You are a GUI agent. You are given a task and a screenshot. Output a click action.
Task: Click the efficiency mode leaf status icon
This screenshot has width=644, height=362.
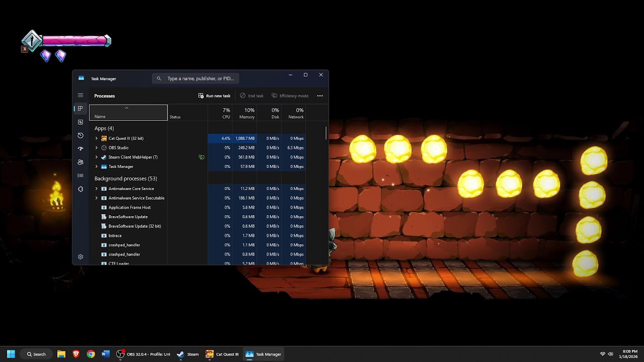coord(201,157)
